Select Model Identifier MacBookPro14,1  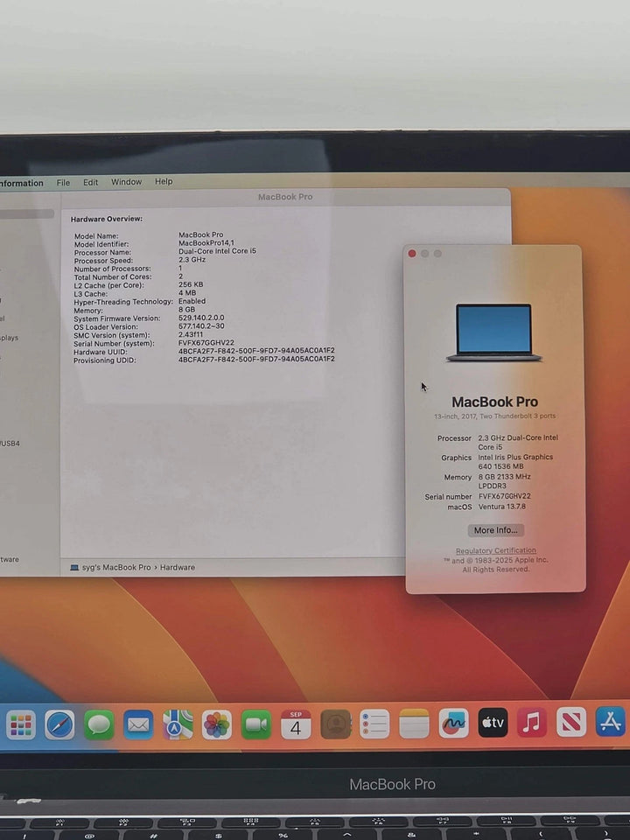206,242
